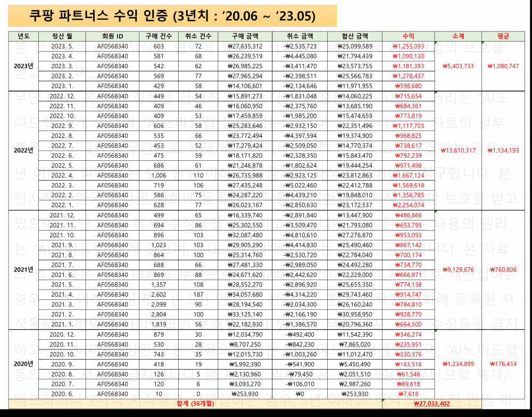
Task: Select the total profit cell ₩27,033,402
Action: pos(436,404)
